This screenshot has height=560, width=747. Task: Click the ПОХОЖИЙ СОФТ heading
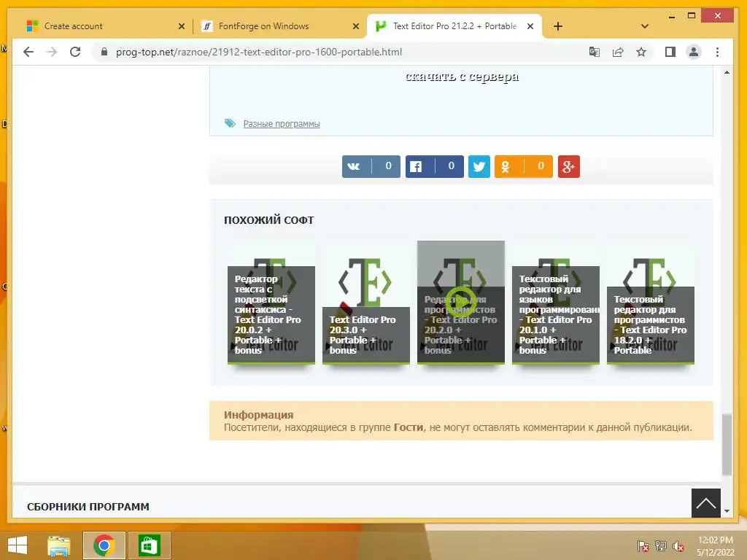(x=268, y=220)
